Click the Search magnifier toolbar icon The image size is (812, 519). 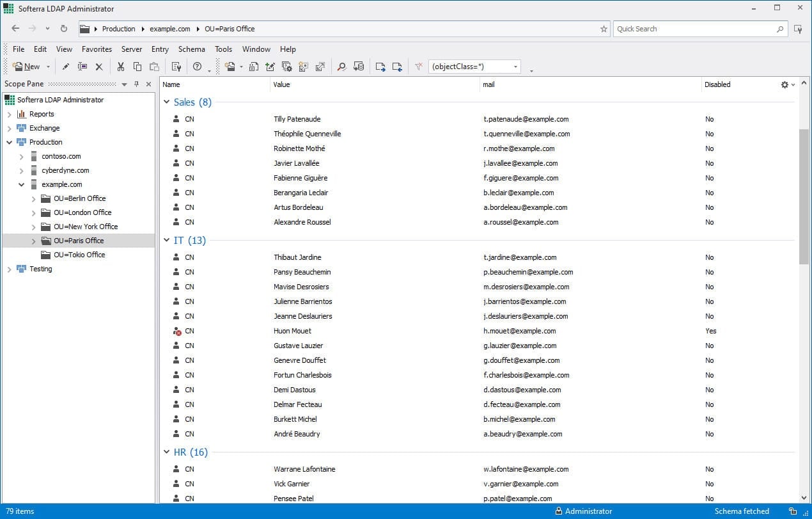(342, 67)
